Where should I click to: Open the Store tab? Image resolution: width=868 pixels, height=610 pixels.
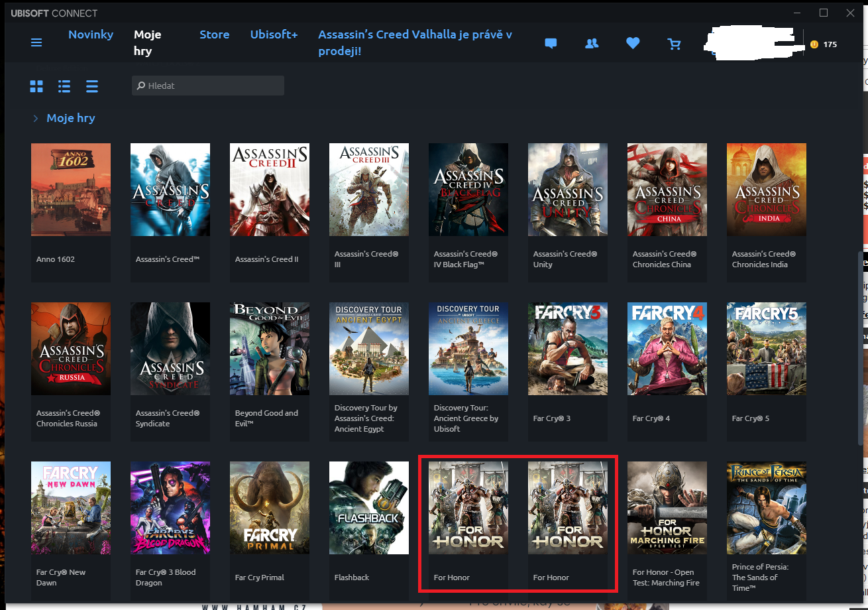tap(215, 34)
